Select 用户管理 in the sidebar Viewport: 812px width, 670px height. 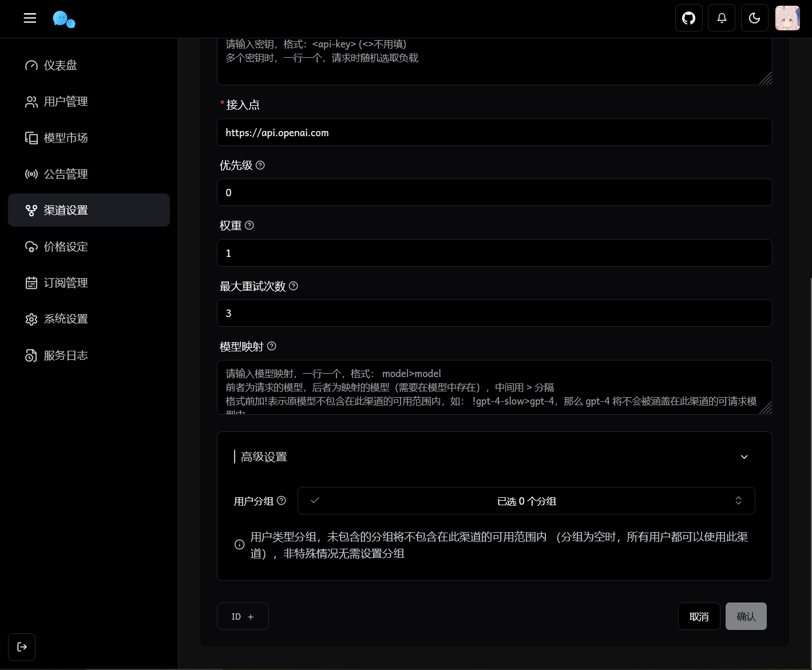tap(31, 101)
